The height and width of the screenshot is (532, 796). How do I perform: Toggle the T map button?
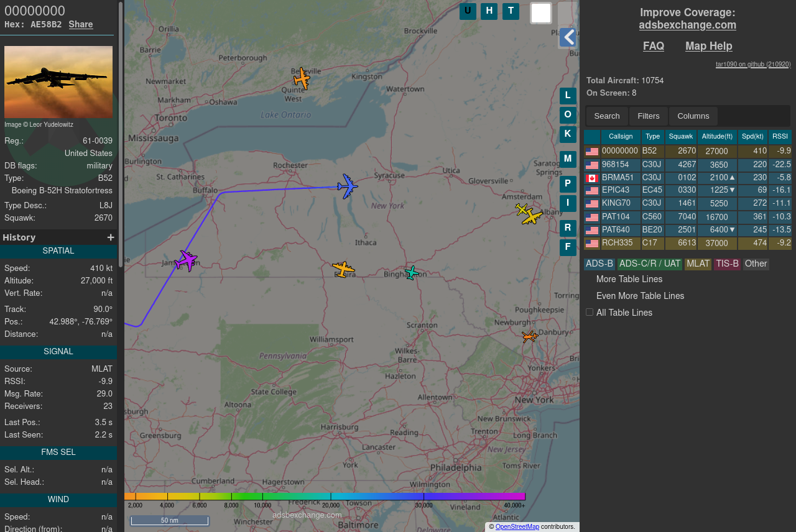click(x=511, y=11)
